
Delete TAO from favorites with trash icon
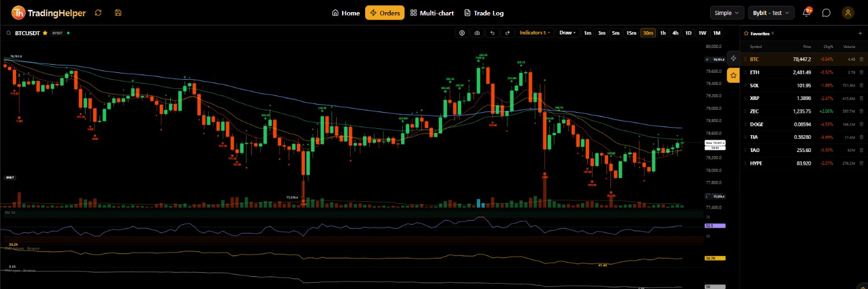point(861,150)
